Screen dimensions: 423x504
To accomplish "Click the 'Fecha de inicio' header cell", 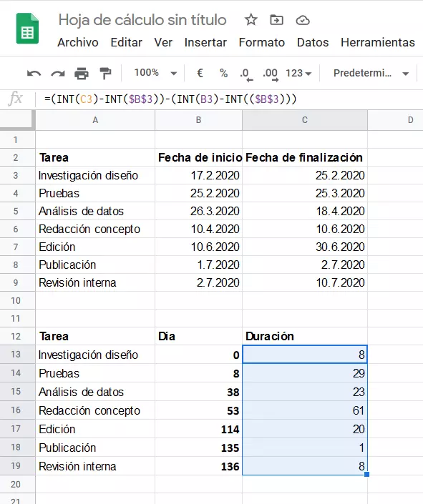I will coord(199,157).
